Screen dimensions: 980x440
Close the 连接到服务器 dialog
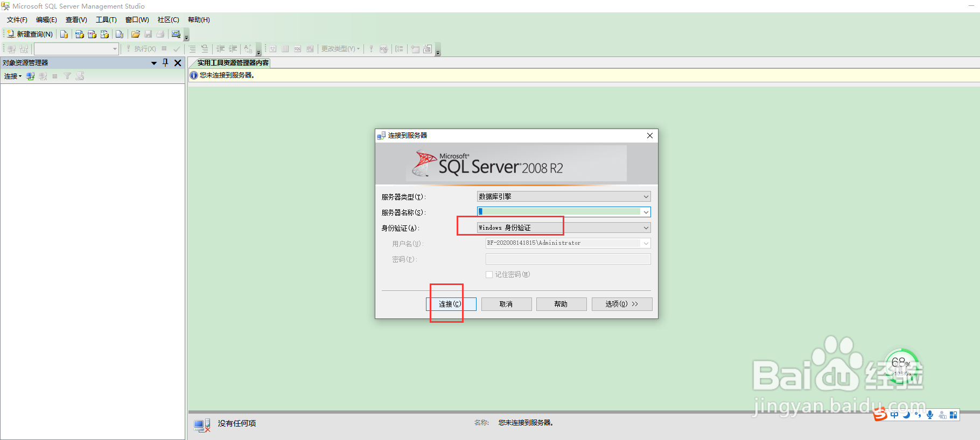pos(650,136)
